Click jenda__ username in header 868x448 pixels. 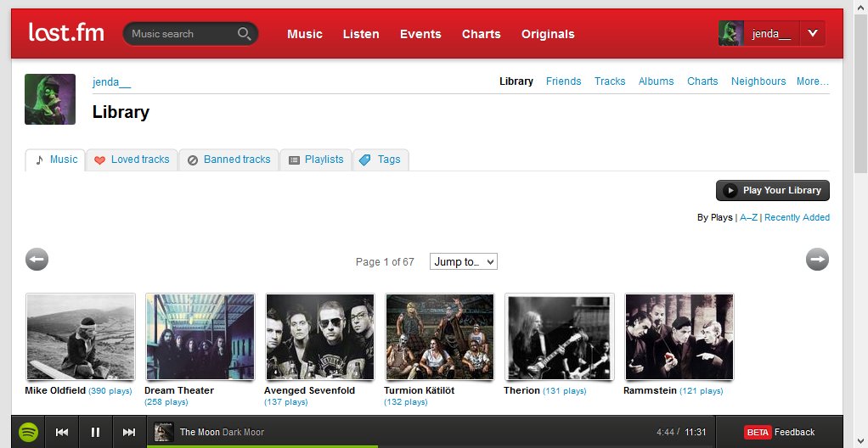[771, 34]
